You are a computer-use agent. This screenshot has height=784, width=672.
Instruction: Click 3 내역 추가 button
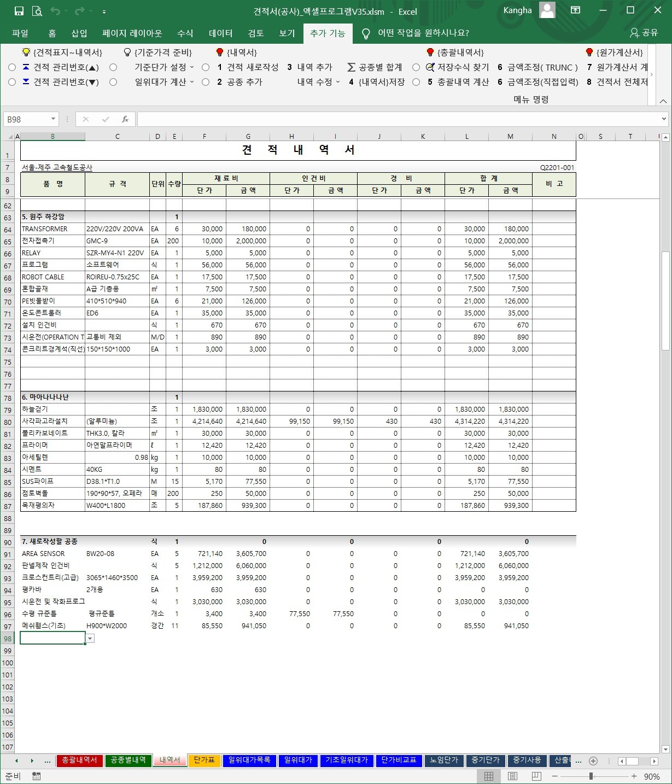(310, 67)
